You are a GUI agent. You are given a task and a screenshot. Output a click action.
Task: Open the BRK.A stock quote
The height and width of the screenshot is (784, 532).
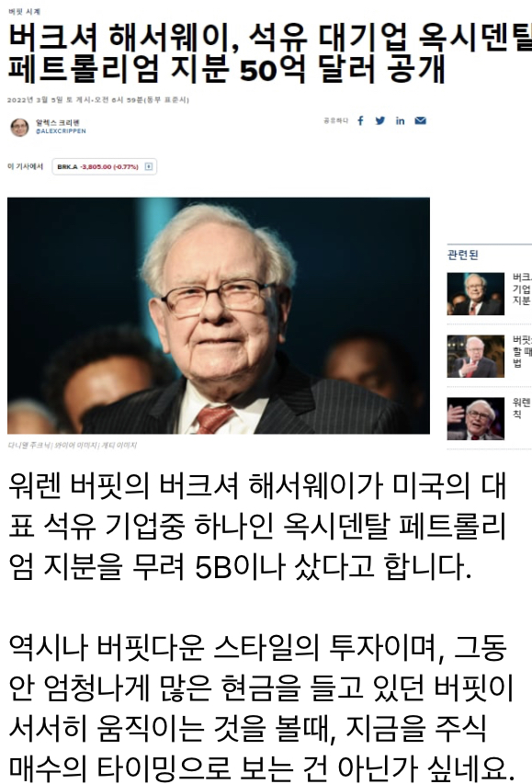pos(97,166)
